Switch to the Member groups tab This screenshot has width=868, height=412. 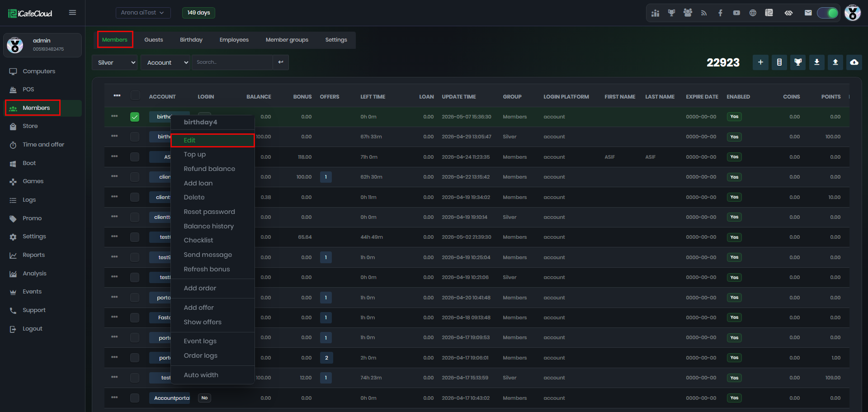(287, 40)
